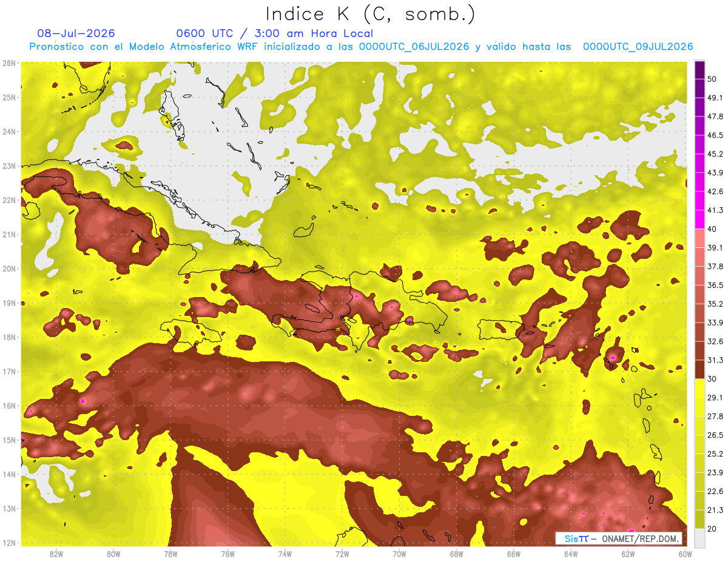Click the "50" value on the color scale
Viewport: 728px width, 562px height.
pyautogui.click(x=712, y=79)
